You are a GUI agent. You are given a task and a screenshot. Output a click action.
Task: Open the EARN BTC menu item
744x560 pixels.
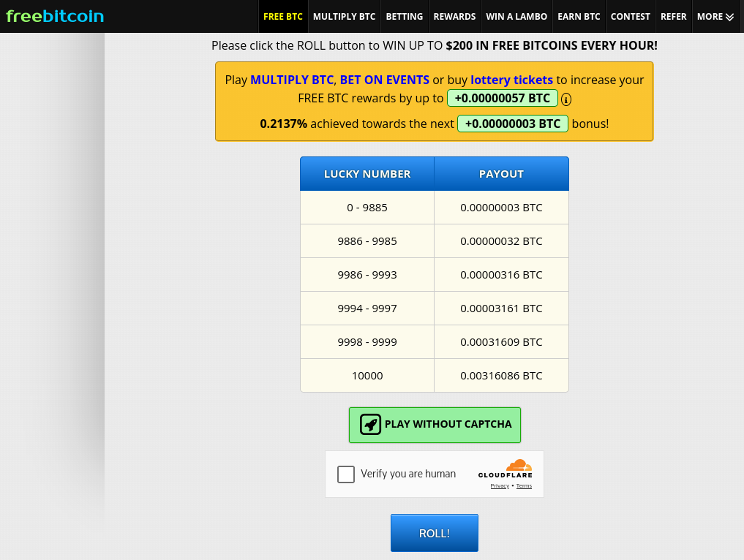tap(579, 17)
